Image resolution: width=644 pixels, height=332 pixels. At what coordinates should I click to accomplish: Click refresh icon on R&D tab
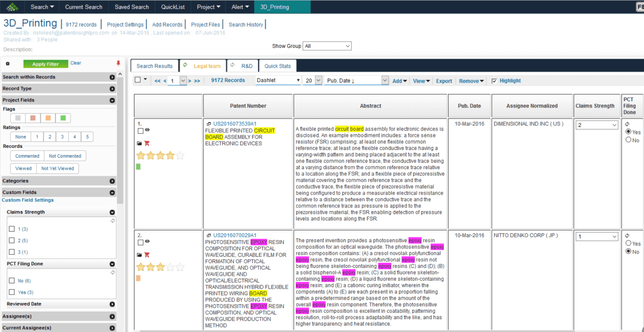(233, 65)
